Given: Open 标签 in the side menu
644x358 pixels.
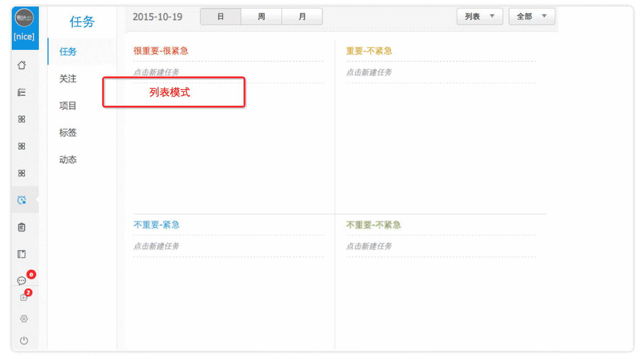Looking at the screenshot, I should tap(68, 132).
